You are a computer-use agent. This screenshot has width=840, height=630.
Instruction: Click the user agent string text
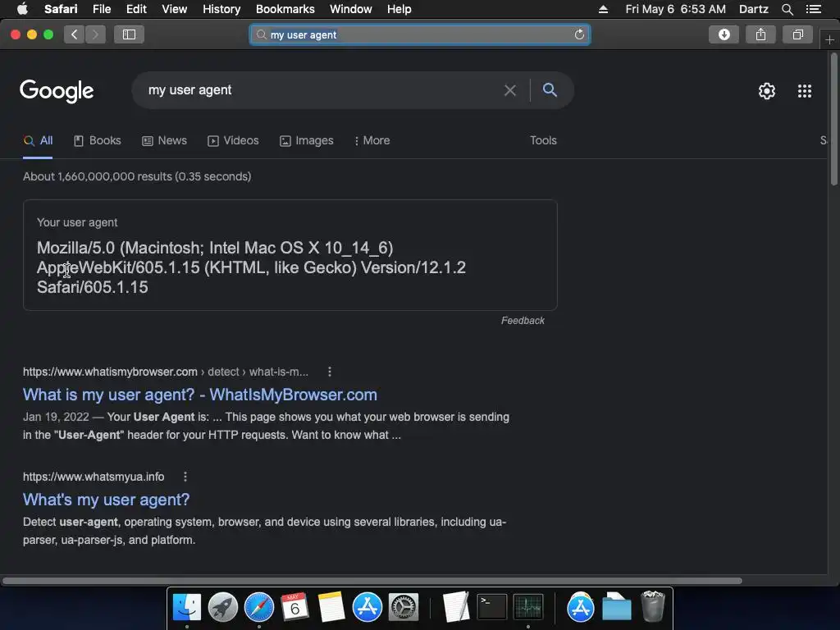251,267
